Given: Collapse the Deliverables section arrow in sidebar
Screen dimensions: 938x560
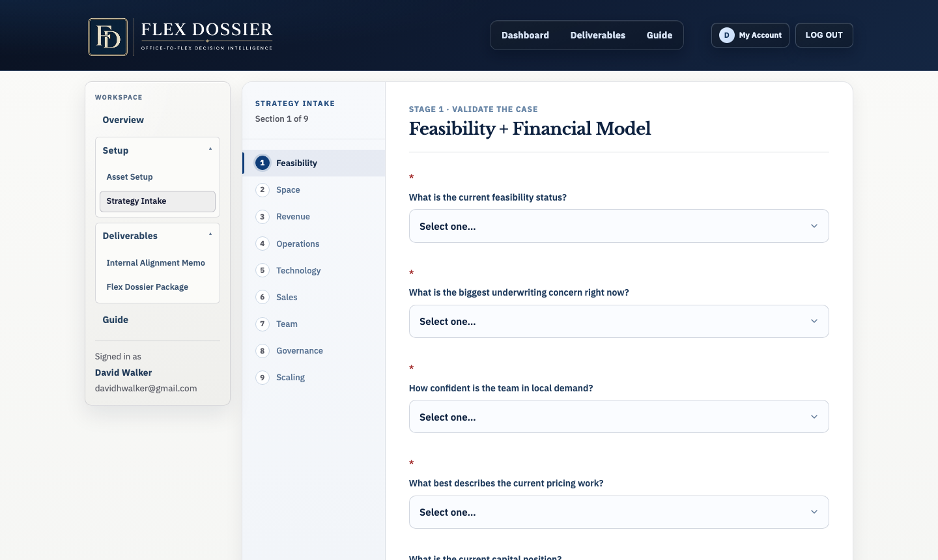Looking at the screenshot, I should click(210, 234).
